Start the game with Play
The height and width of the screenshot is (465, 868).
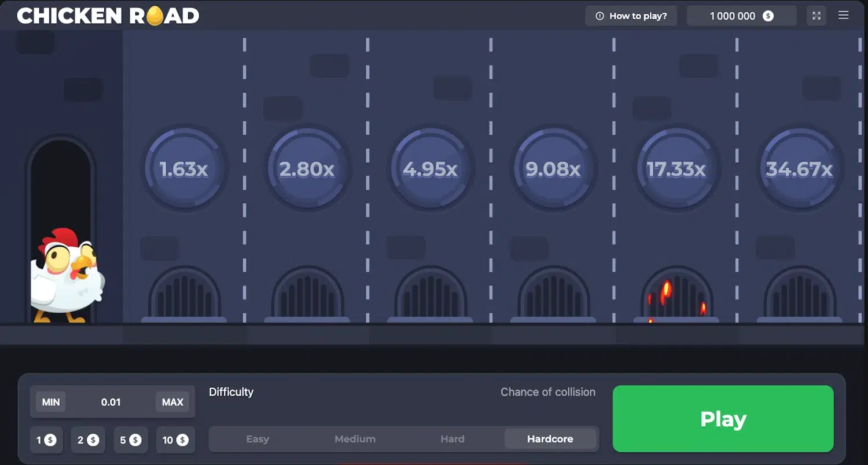(x=723, y=419)
